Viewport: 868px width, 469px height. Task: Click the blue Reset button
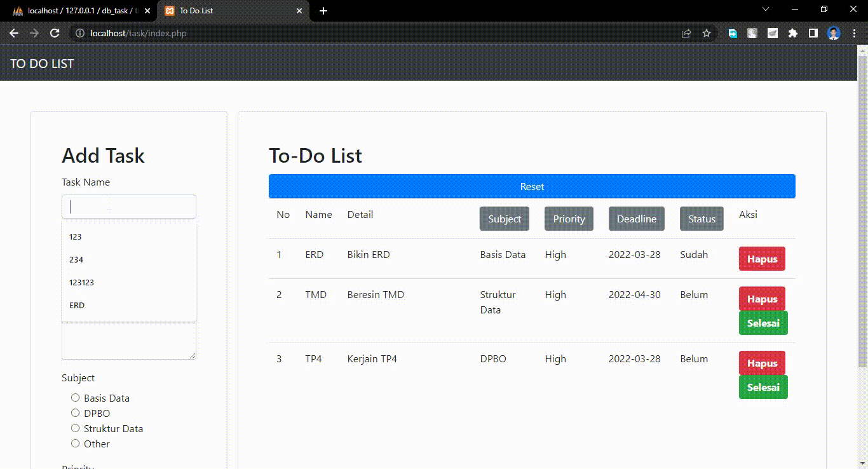pyautogui.click(x=532, y=186)
